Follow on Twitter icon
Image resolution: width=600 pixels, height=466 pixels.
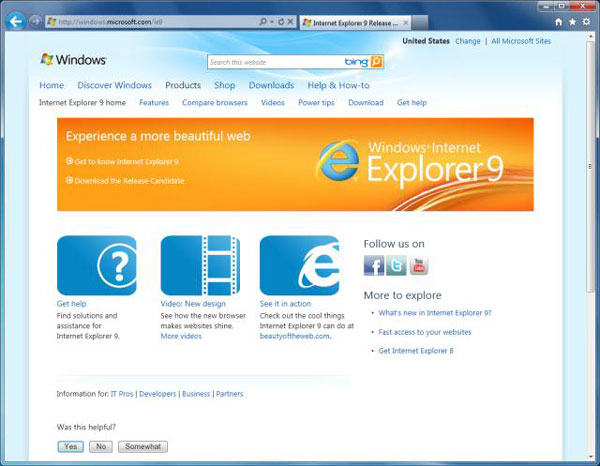point(396,266)
